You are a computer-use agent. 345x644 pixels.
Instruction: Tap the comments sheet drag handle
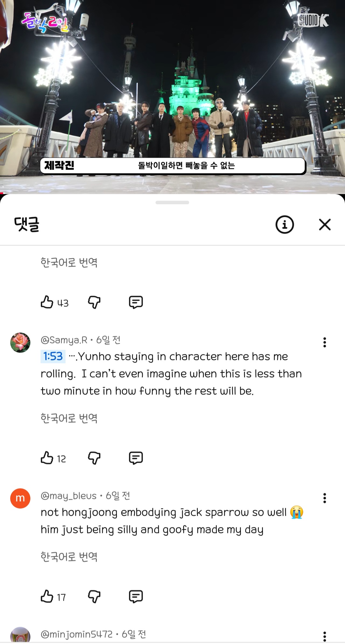pyautogui.click(x=172, y=202)
